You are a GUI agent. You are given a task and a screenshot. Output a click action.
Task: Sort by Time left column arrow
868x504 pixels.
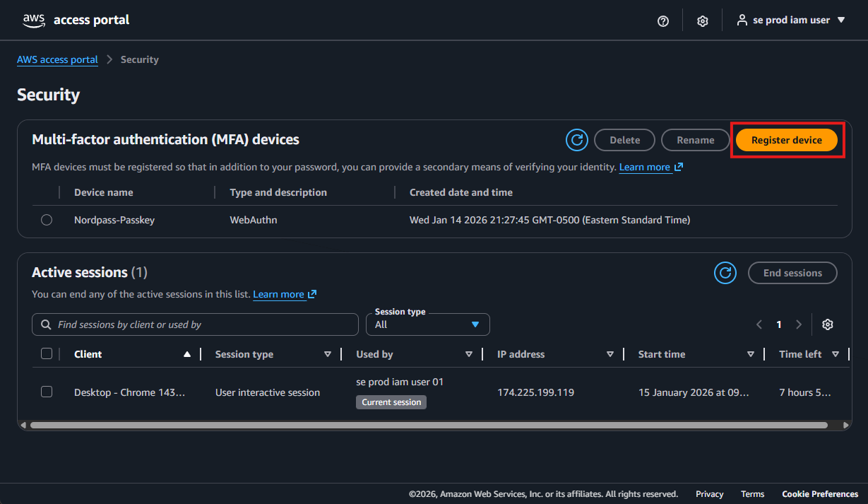[x=836, y=354]
